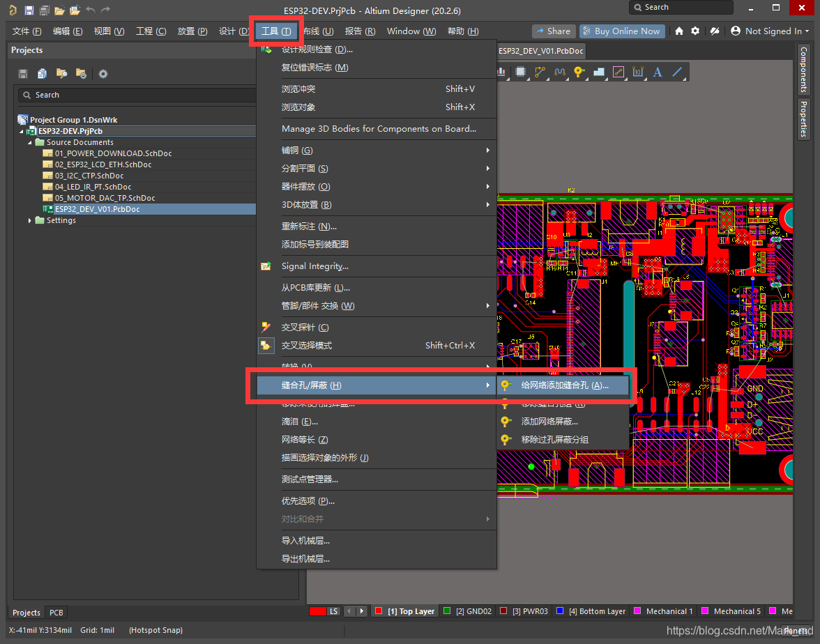Click Projects panel compile documents icon
Image resolution: width=820 pixels, height=644 pixels.
pyautogui.click(x=43, y=74)
